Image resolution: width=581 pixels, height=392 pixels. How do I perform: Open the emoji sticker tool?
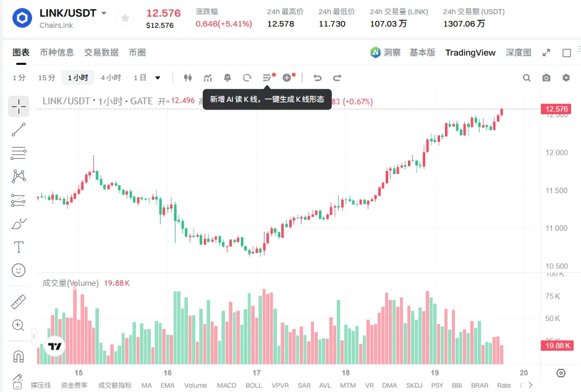pos(19,270)
